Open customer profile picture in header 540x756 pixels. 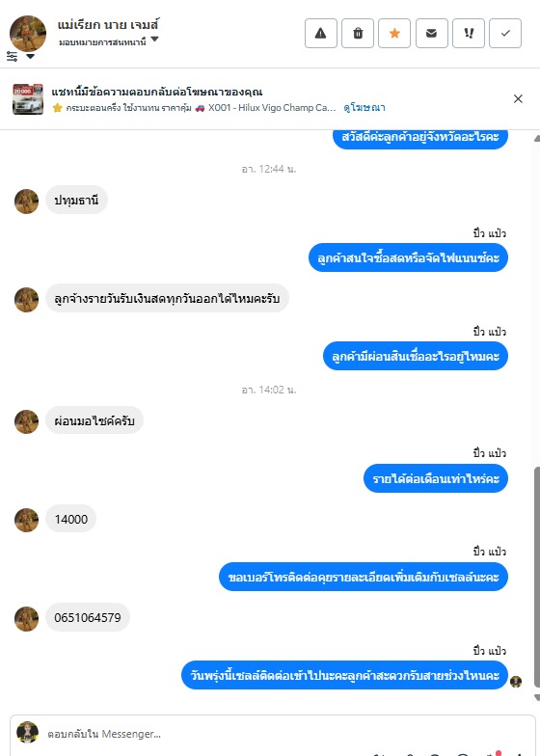click(28, 33)
